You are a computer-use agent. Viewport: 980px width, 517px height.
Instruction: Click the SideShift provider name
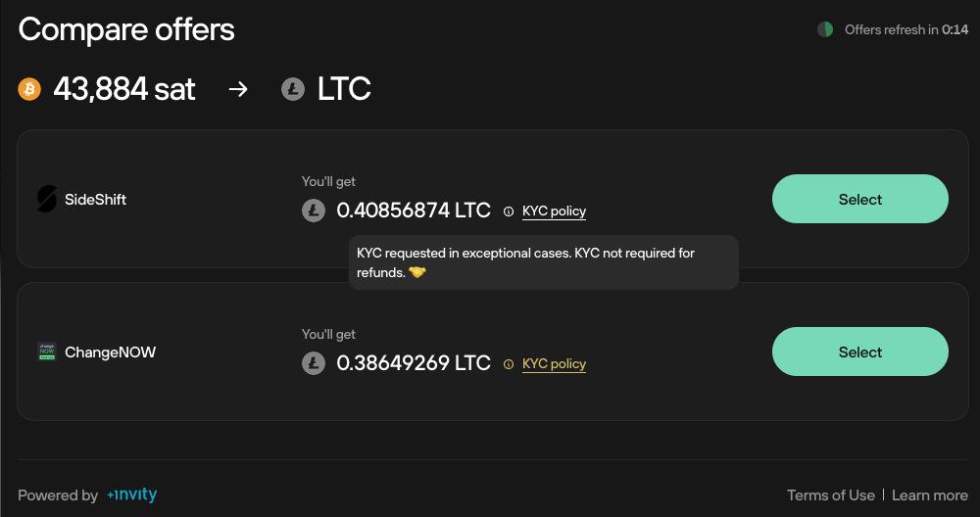pyautogui.click(x=96, y=200)
